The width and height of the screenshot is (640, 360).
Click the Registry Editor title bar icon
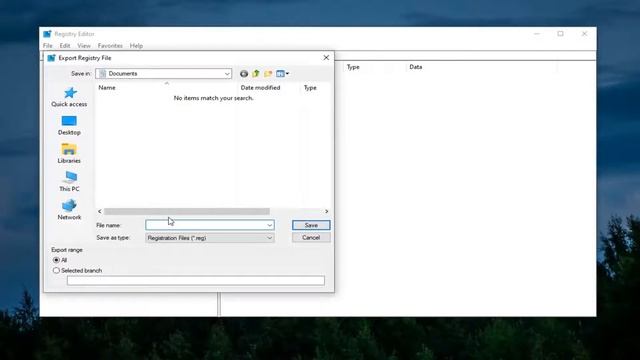tap(47, 34)
